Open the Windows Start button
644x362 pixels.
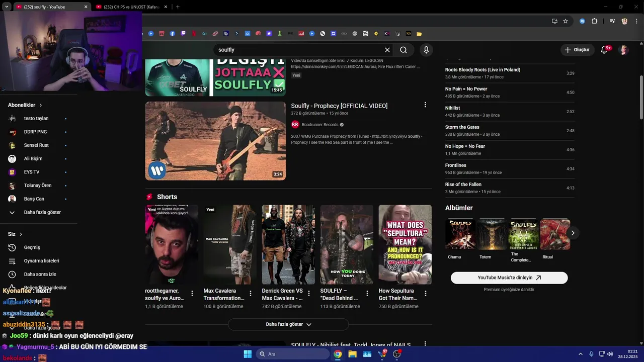248,354
